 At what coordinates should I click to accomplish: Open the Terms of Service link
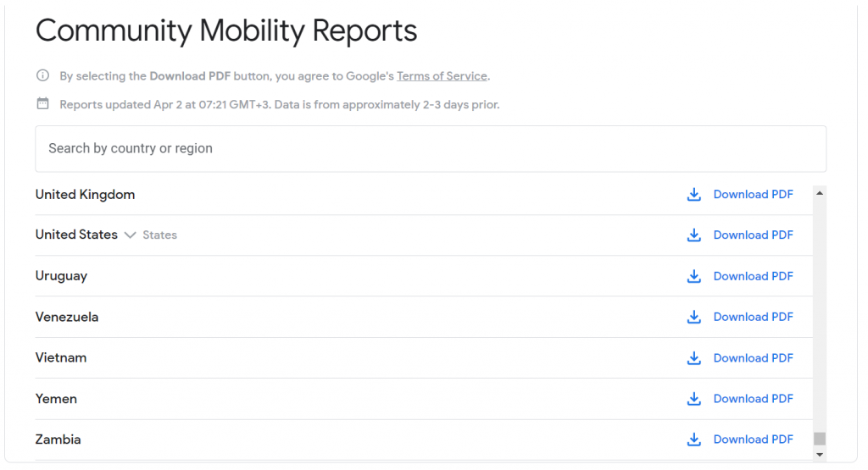[x=442, y=76]
